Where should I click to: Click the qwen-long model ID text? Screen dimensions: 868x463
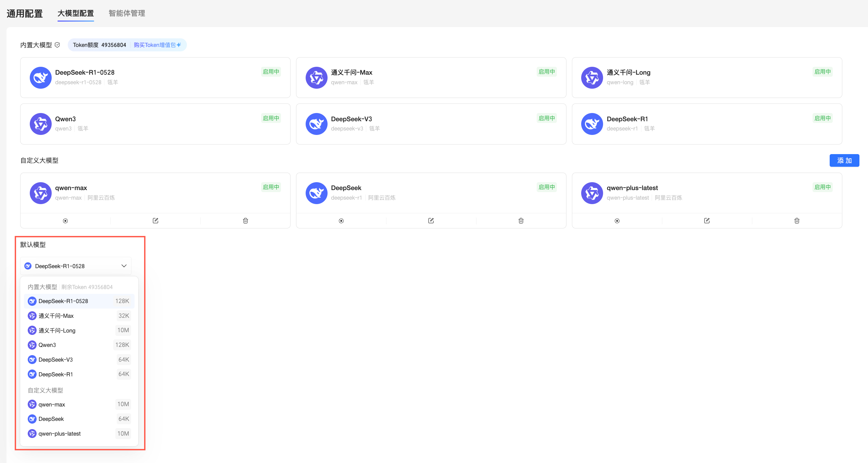[620, 82]
